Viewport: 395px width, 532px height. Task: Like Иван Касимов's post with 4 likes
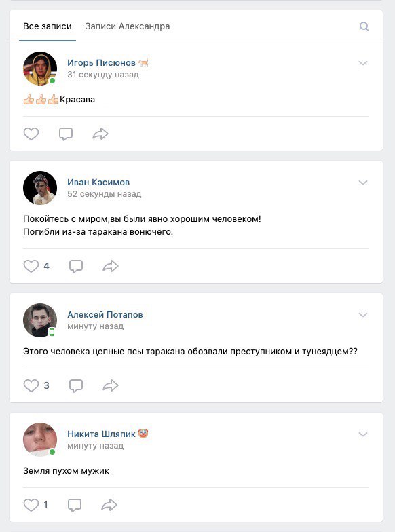pos(31,266)
